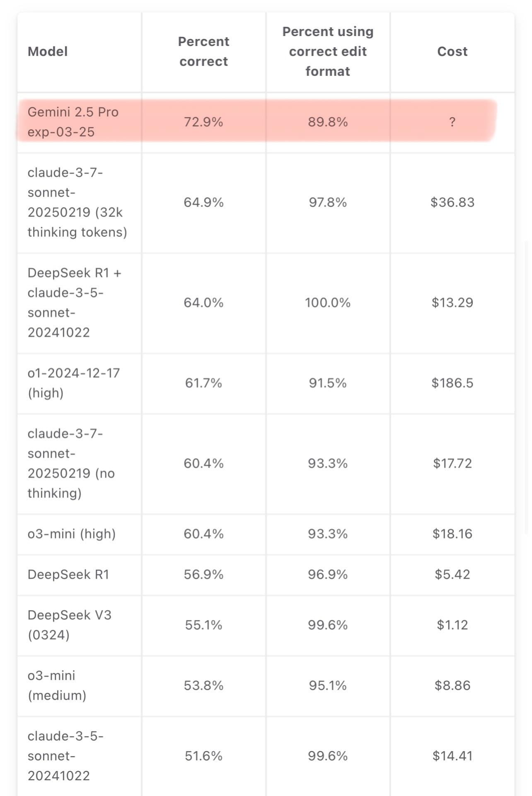Click the 100.0% edit format value
The width and height of the screenshot is (532, 796).
point(328,302)
